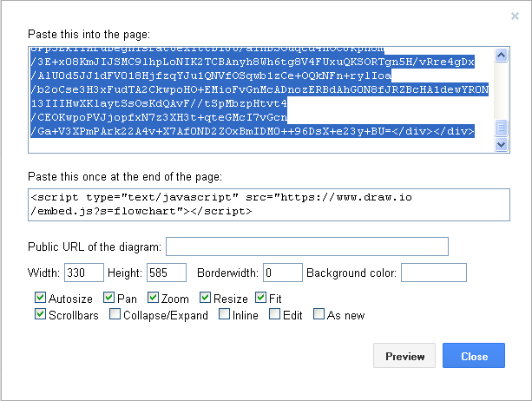Uncheck the Scrollbars option
The image size is (532, 401).
point(40,314)
